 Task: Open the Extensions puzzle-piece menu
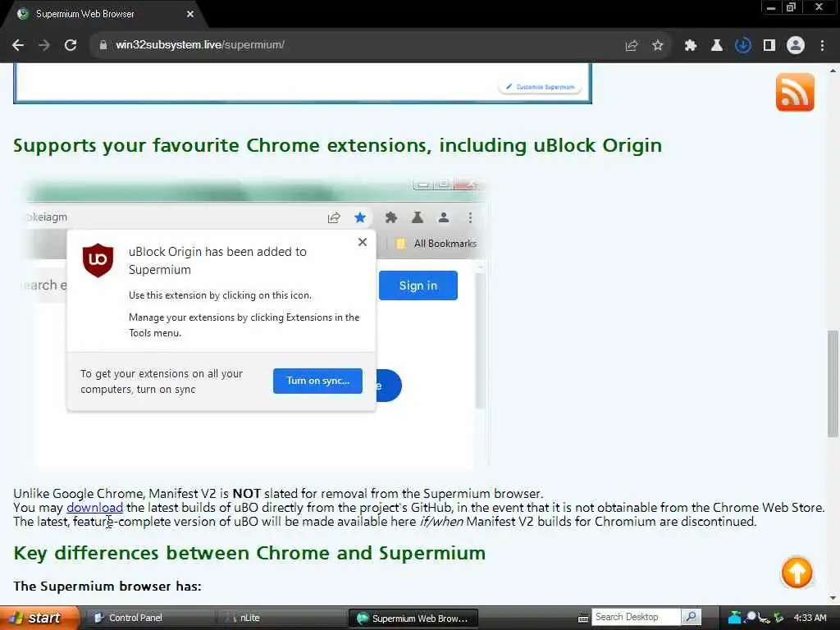pyautogui.click(x=690, y=46)
